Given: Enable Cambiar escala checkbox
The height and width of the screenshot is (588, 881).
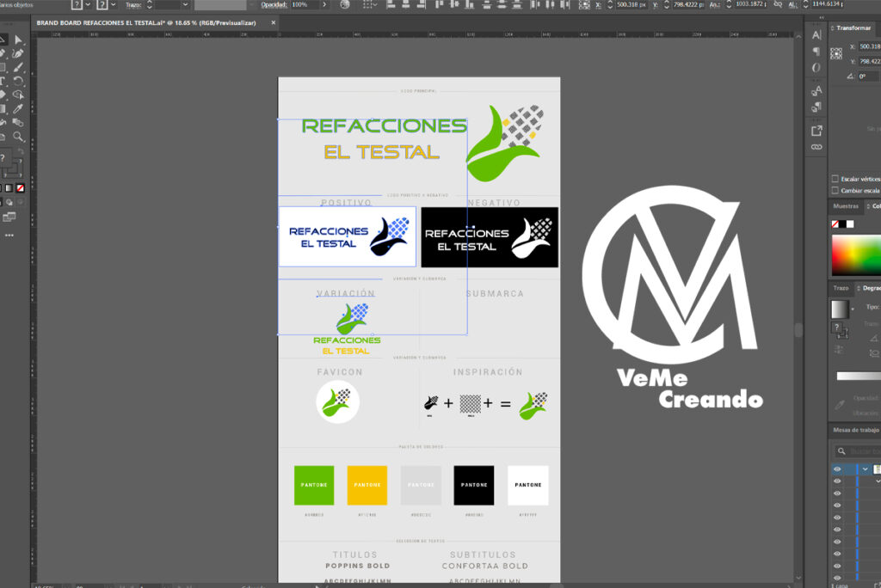Looking at the screenshot, I should point(835,190).
